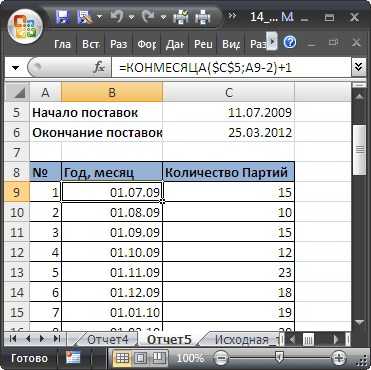Zoom in with the plus button
This screenshot has height=370, width=371.
tap(339, 358)
